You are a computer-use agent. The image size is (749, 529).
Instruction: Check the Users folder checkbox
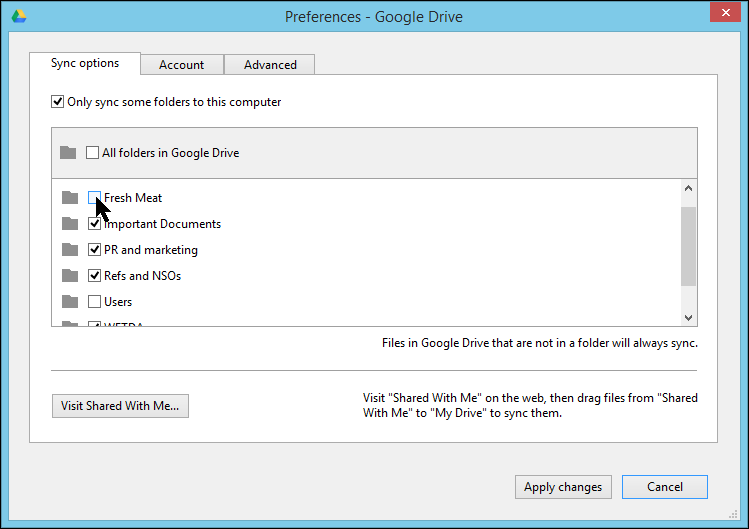point(94,302)
